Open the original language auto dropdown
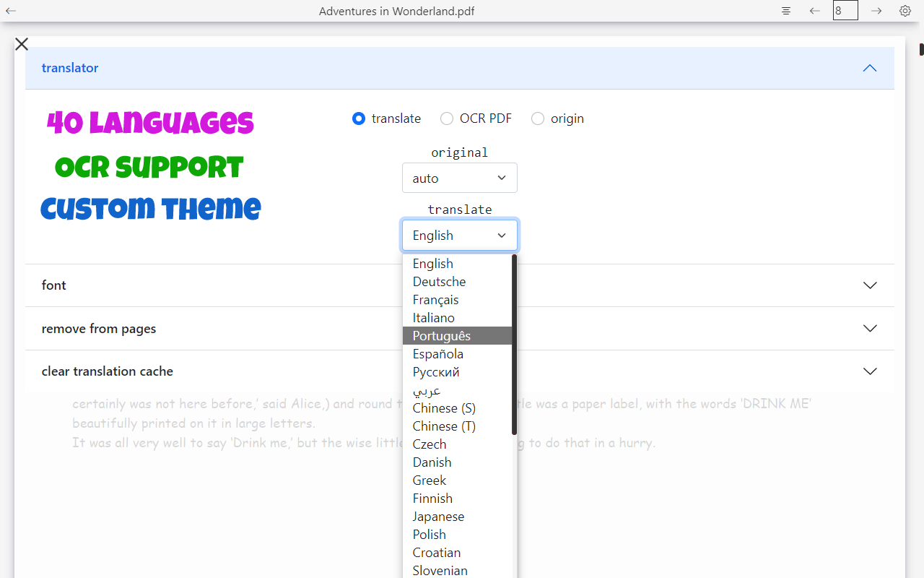Viewport: 924px width, 578px height. pos(460,178)
